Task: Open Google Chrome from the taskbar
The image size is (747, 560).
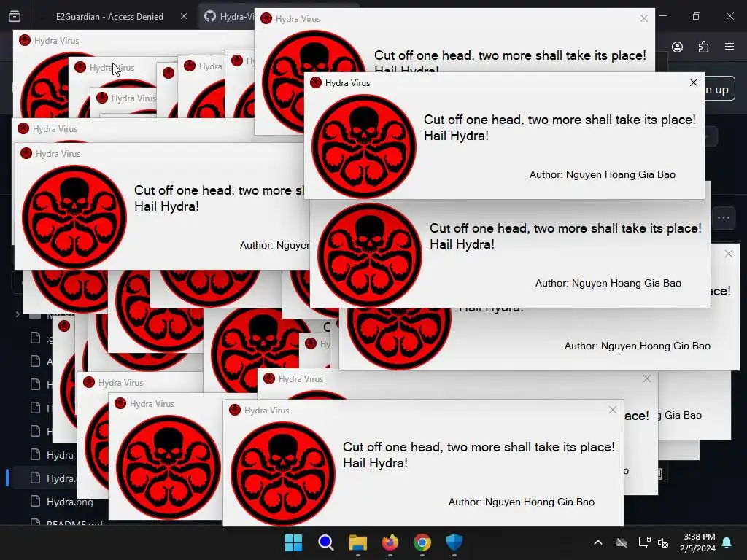Action: [422, 542]
